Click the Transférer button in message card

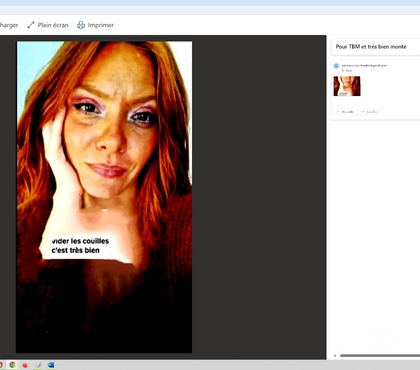click(369, 112)
